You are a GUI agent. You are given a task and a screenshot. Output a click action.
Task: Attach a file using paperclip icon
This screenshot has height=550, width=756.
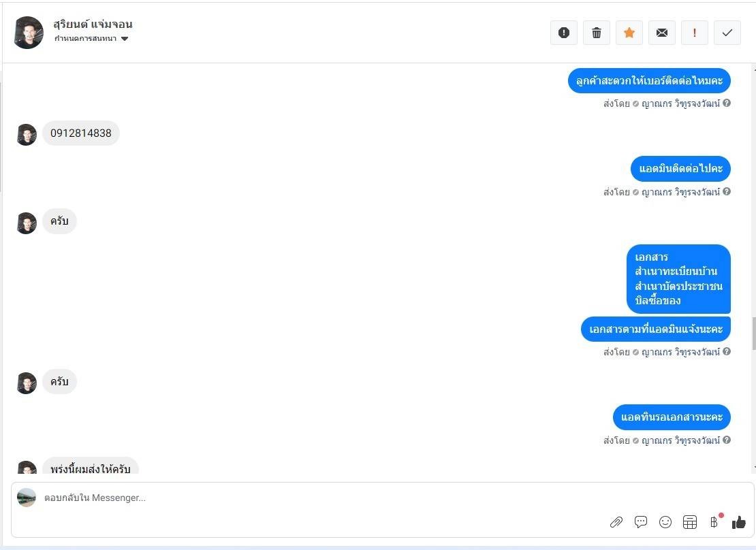[616, 522]
